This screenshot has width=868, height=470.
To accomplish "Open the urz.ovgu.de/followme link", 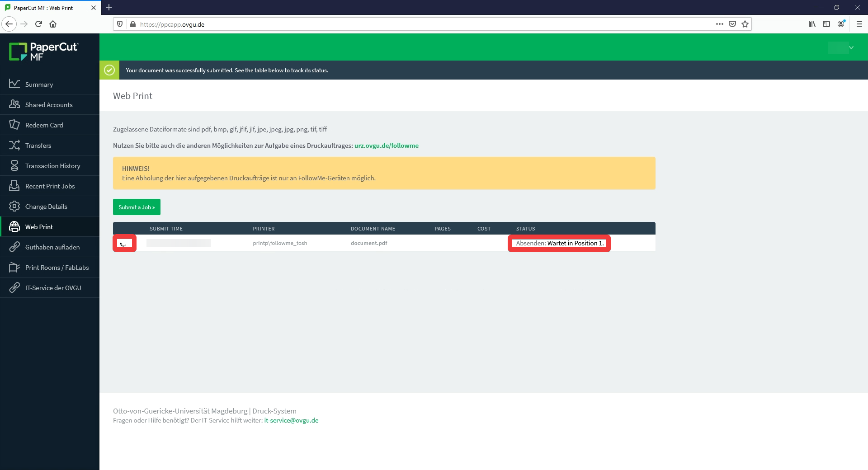I will pos(387,146).
